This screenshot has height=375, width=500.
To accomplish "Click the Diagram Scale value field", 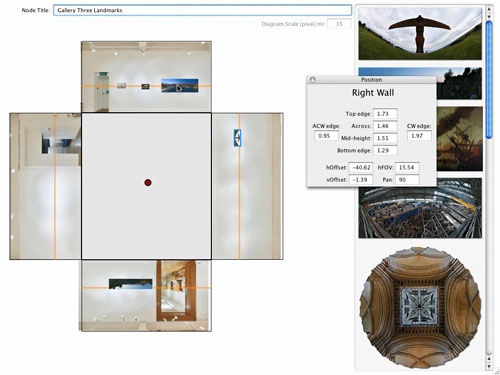I will coord(339,24).
